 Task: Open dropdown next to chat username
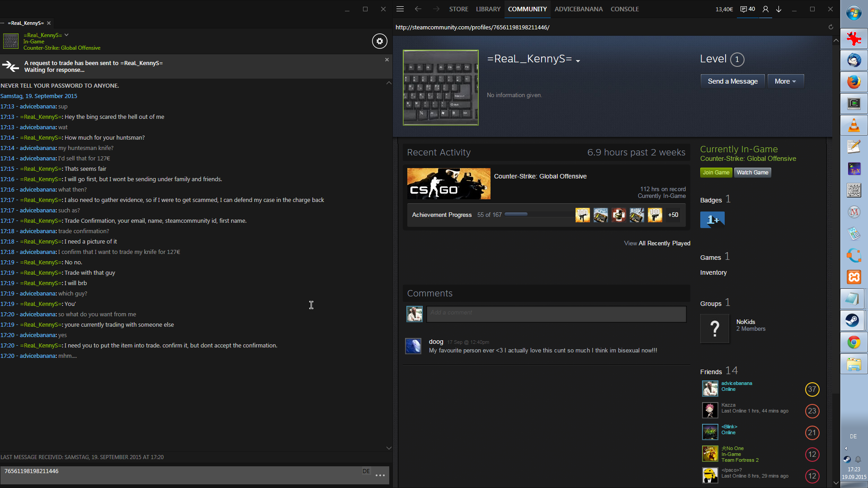66,35
